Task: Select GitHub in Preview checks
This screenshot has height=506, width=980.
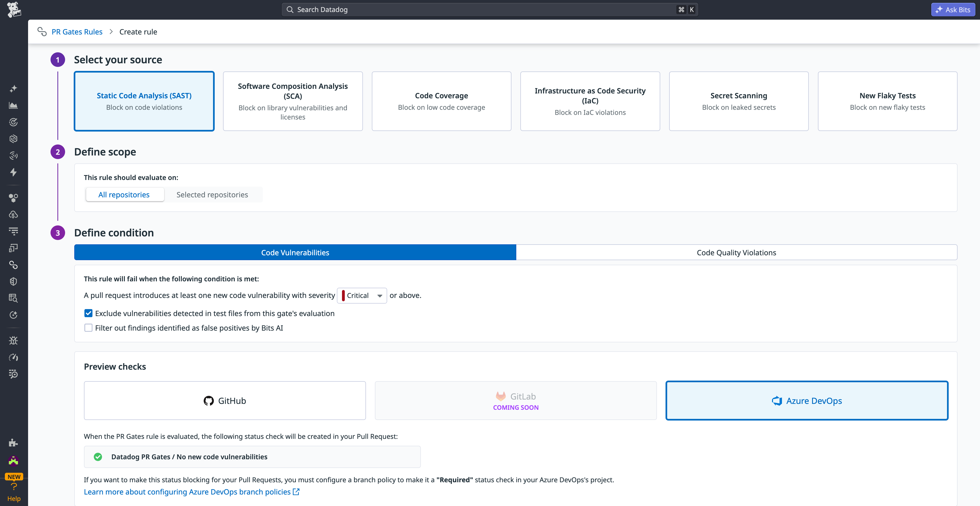Action: click(225, 400)
